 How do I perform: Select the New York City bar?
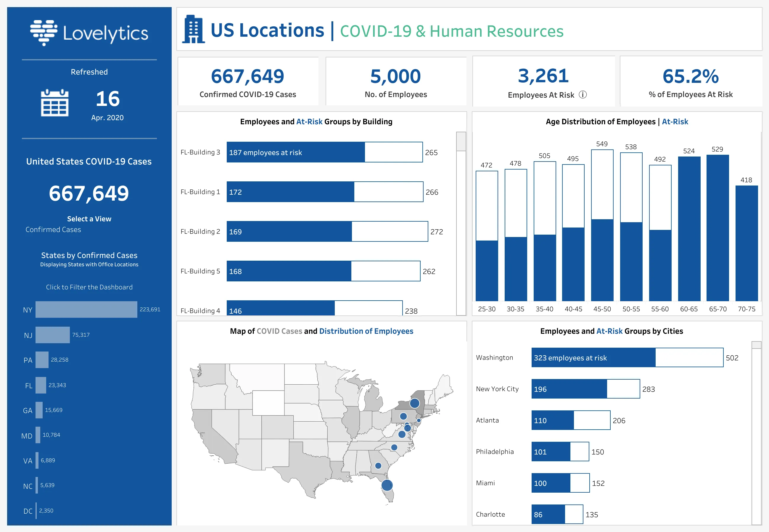point(569,389)
